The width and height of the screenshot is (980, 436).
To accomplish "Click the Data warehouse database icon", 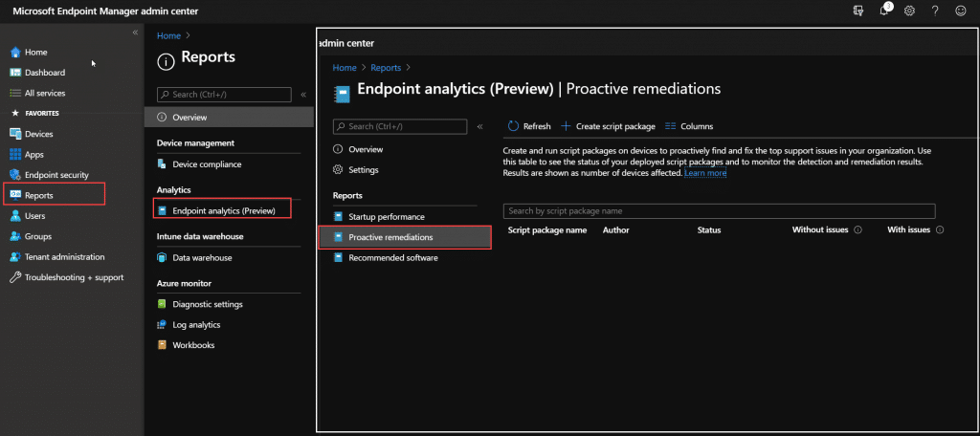I will point(162,257).
